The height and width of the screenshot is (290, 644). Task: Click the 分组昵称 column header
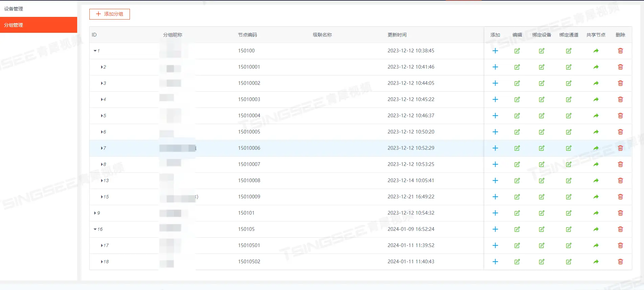click(173, 35)
